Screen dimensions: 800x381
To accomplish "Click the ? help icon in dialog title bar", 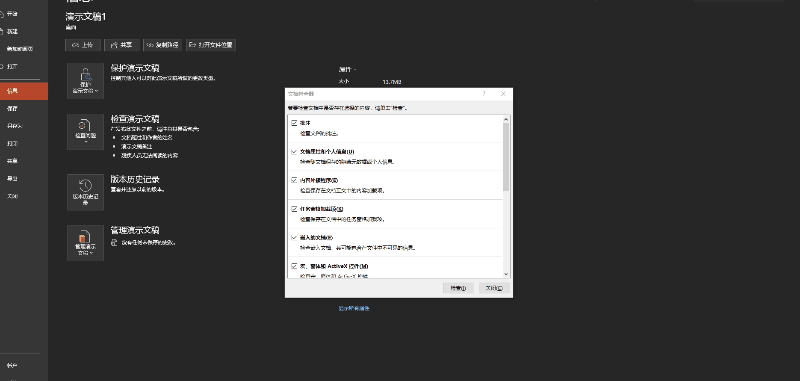I will coord(484,94).
